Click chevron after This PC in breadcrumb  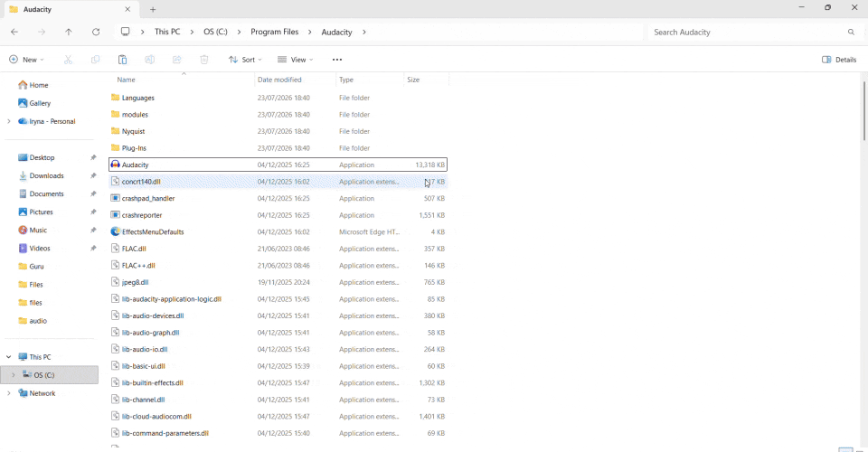(192, 32)
